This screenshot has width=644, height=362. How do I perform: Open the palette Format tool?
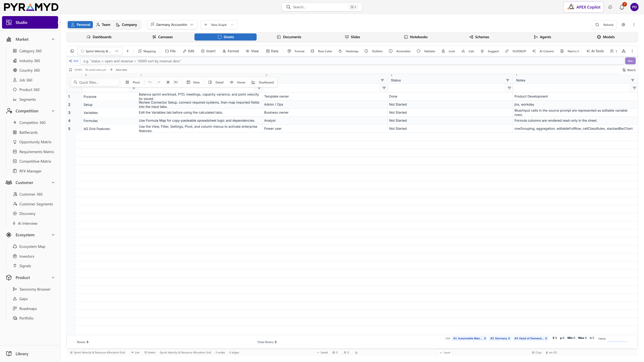coord(296,51)
